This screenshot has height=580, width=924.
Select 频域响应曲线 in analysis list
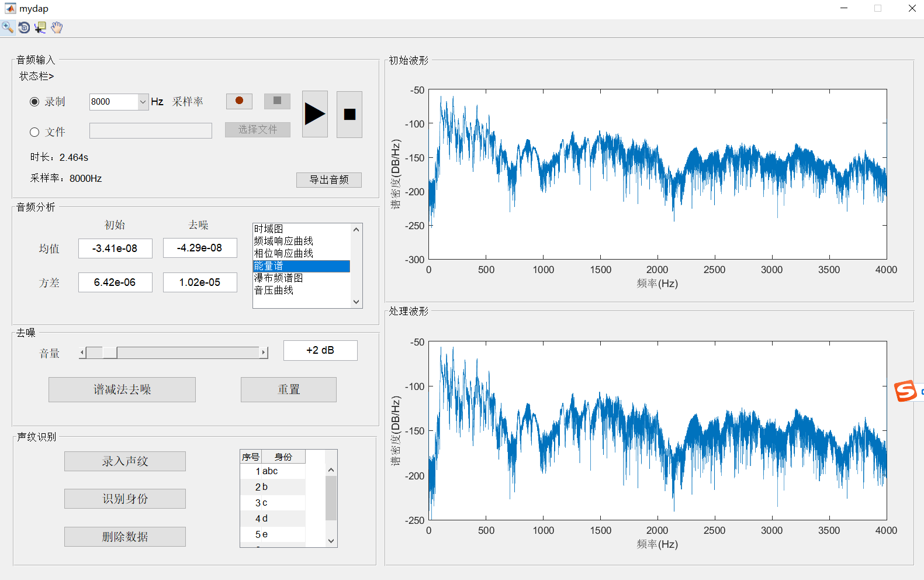[302, 241]
